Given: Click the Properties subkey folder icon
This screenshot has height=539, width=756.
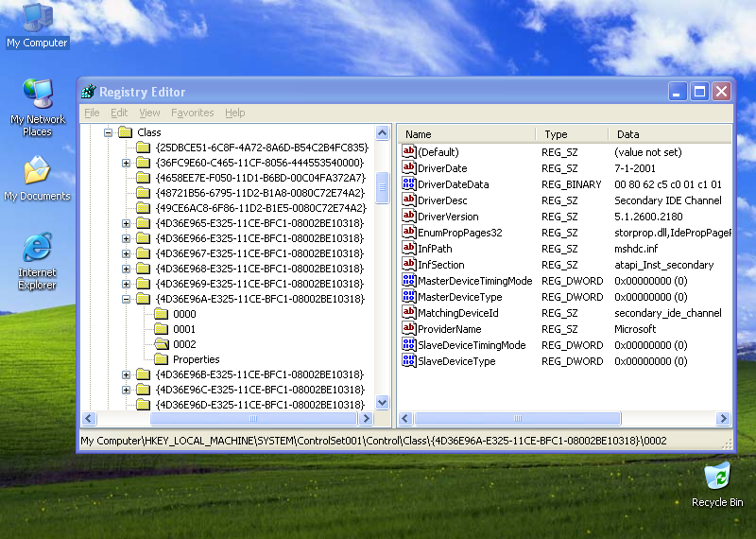Looking at the screenshot, I should coord(161,359).
